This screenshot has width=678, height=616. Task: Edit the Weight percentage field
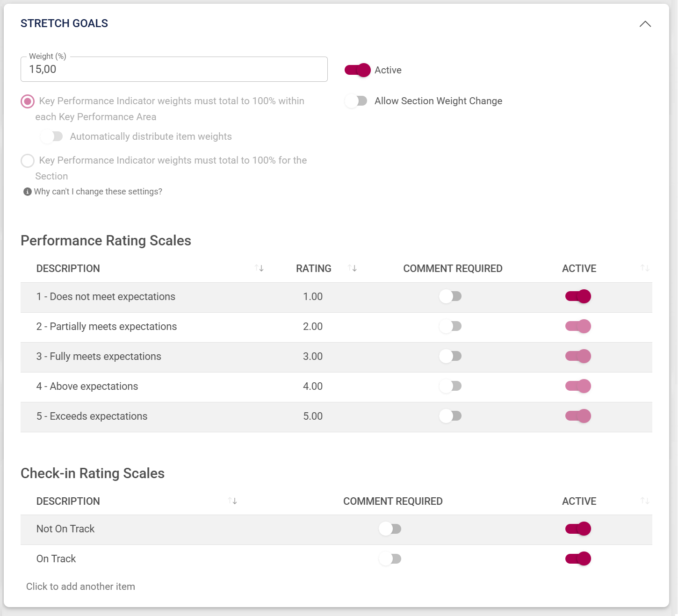173,69
